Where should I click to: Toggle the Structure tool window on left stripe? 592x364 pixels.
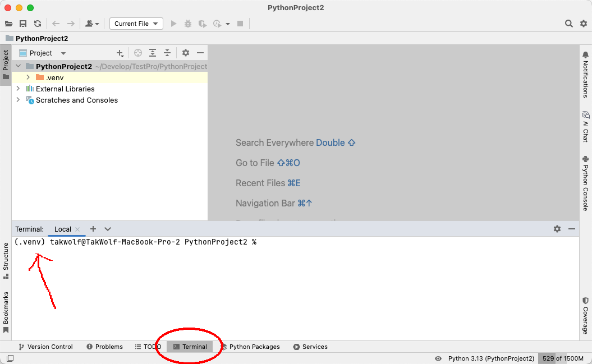point(6,261)
